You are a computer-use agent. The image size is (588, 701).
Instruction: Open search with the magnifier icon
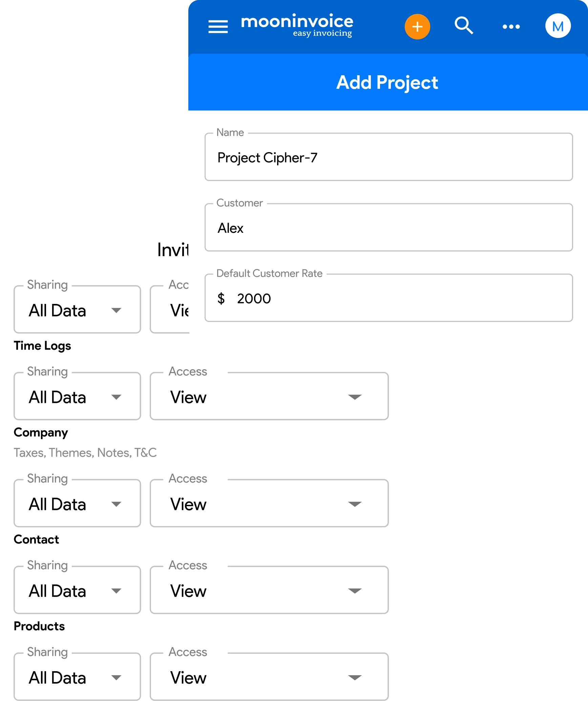click(464, 26)
